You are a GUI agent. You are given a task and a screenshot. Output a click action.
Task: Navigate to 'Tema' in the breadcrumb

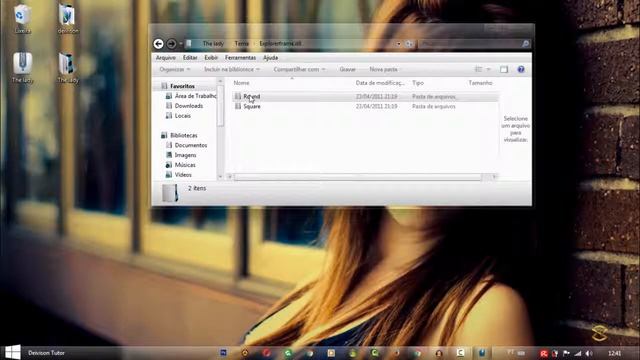pos(242,44)
